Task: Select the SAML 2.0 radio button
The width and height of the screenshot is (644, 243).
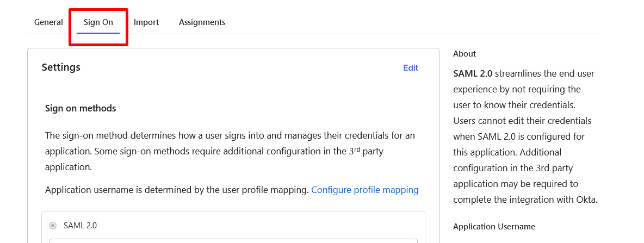Action: [53, 226]
